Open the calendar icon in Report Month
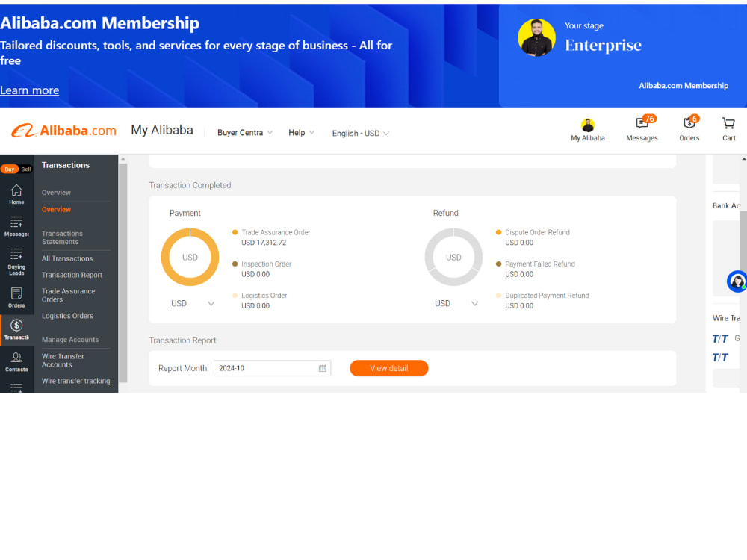This screenshot has width=747, height=560. tap(323, 368)
